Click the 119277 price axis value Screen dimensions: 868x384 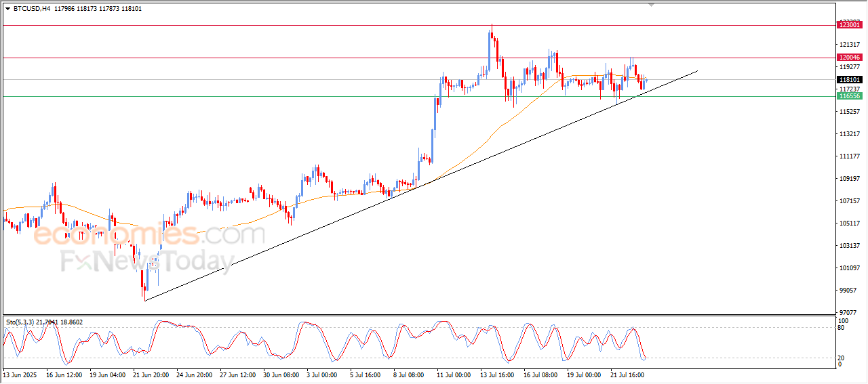click(850, 67)
